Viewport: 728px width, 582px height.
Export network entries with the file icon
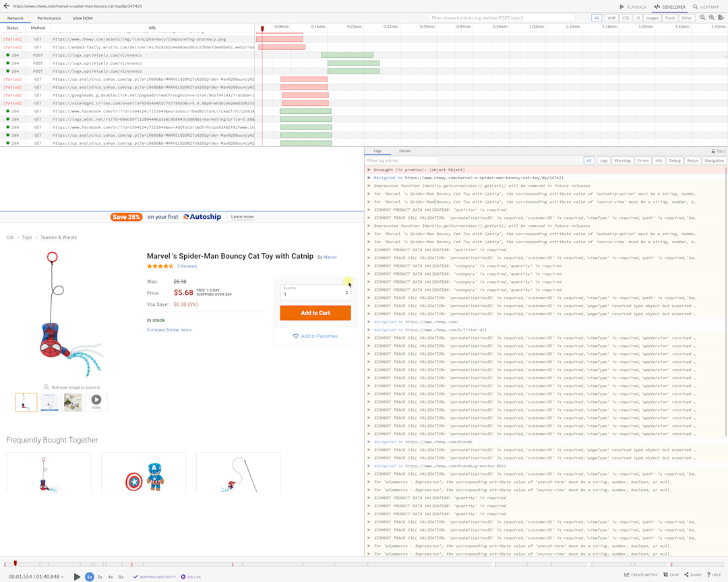[x=721, y=18]
